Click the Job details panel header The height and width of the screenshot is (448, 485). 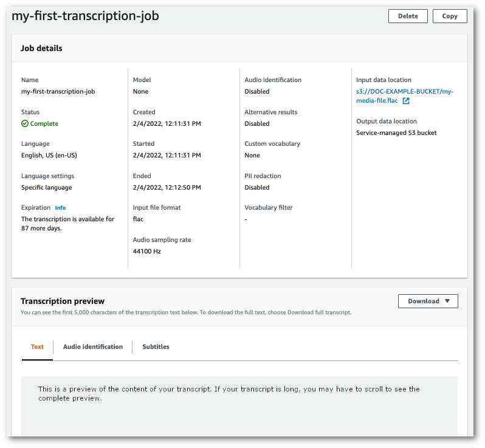41,49
